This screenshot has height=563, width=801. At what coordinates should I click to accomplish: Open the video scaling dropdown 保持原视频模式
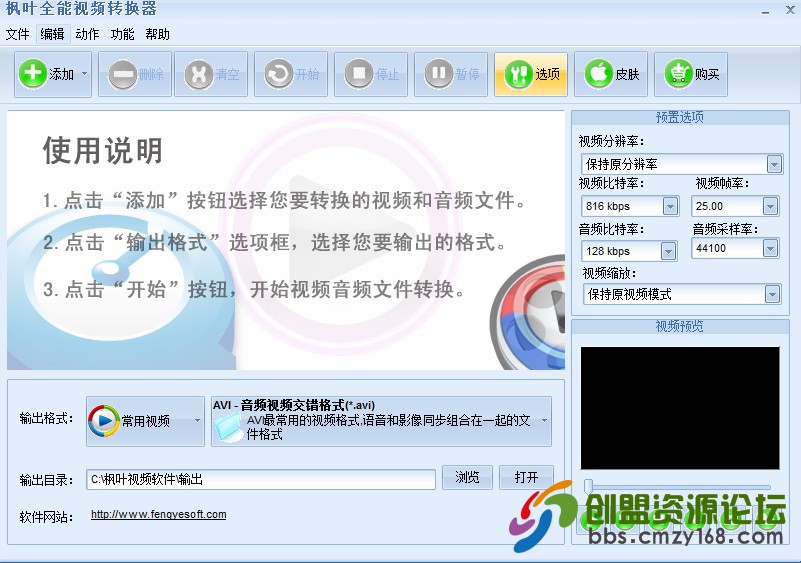(x=681, y=294)
